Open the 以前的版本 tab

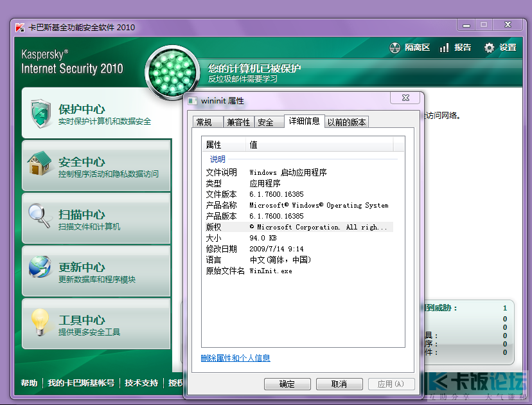click(x=347, y=122)
